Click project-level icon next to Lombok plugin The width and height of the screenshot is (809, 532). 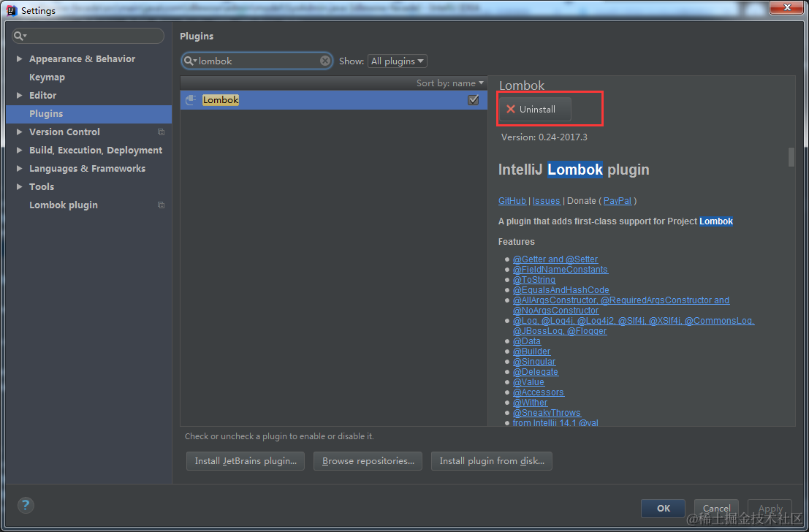[x=161, y=205]
